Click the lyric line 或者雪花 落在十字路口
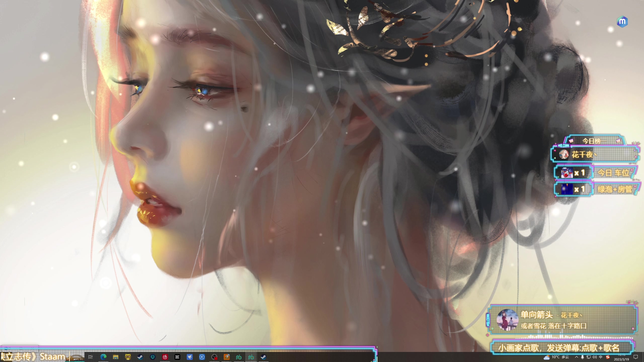Viewport: 644px width, 362px height. [554, 326]
